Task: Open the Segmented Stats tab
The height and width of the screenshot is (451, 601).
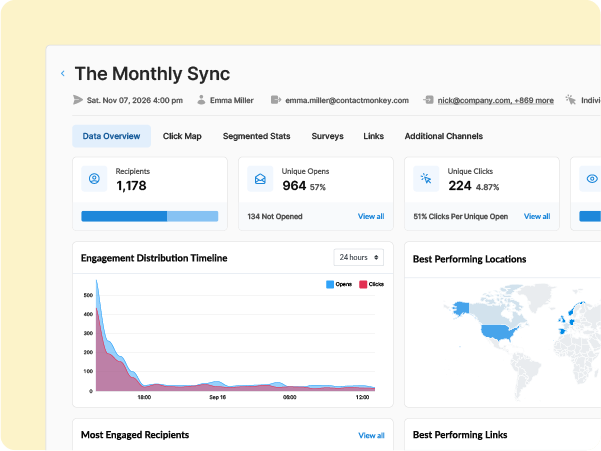Action: click(256, 136)
